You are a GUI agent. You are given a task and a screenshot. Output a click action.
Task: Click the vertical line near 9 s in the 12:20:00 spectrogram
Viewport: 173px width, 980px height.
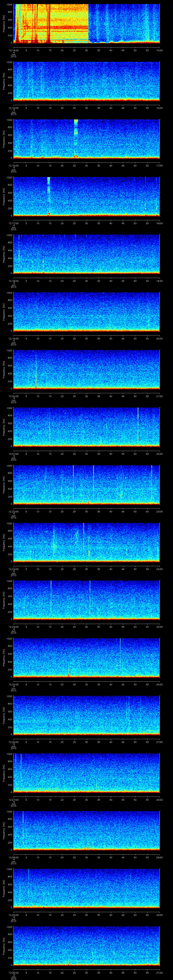tap(36, 369)
